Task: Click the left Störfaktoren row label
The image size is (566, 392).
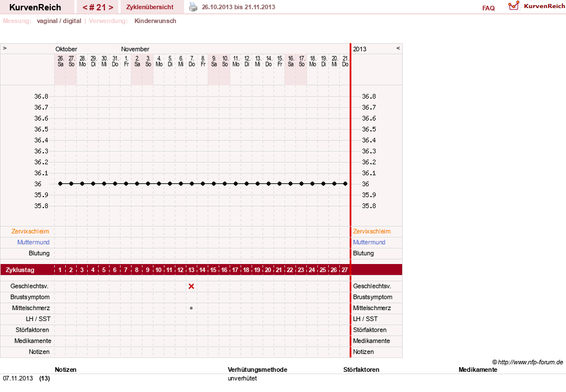Action: pos(32,330)
